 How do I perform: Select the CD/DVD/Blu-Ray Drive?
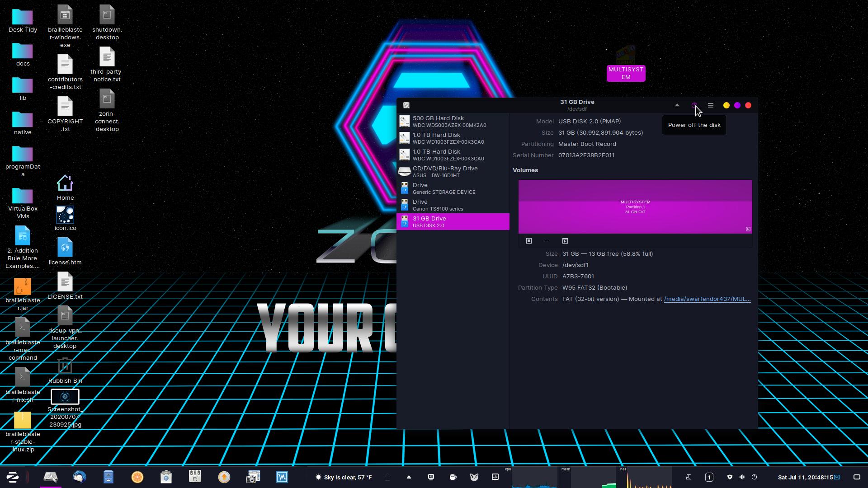[x=453, y=172]
